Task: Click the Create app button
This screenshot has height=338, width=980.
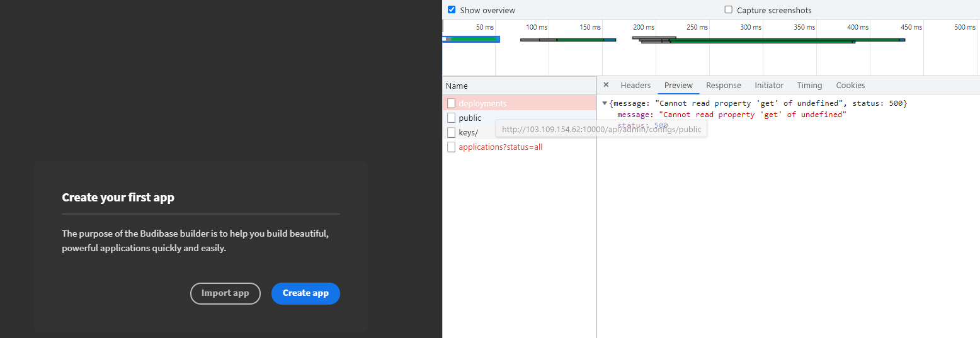Action: click(305, 293)
